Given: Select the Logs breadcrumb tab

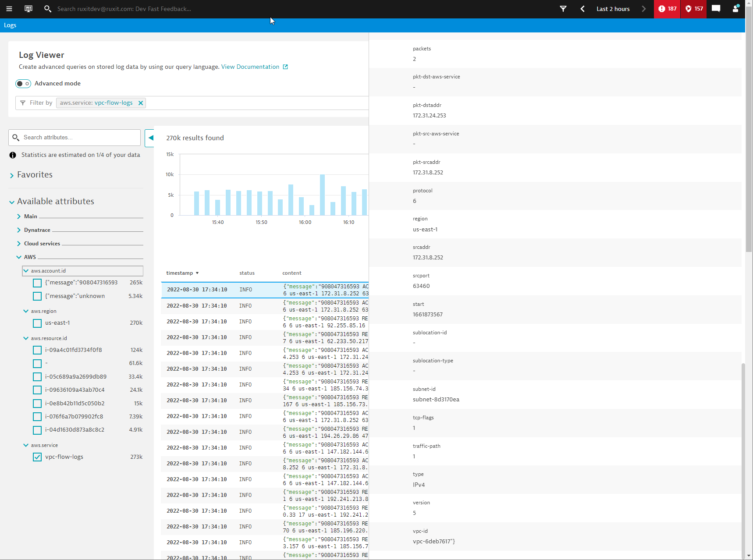Looking at the screenshot, I should (10, 25).
